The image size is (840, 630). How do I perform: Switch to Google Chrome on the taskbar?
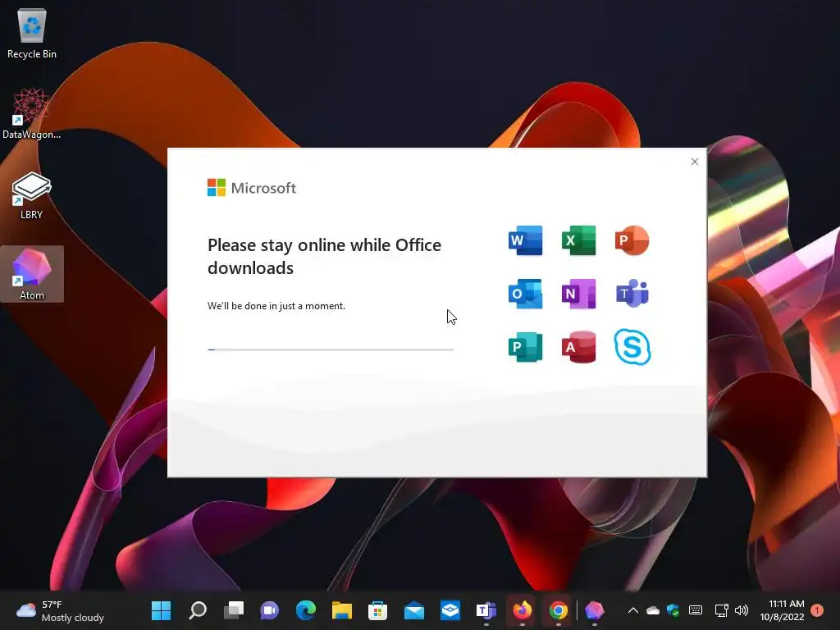click(558, 610)
